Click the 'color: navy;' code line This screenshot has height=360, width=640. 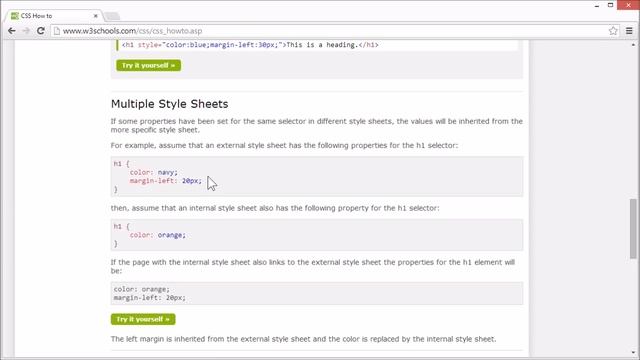tap(154, 172)
